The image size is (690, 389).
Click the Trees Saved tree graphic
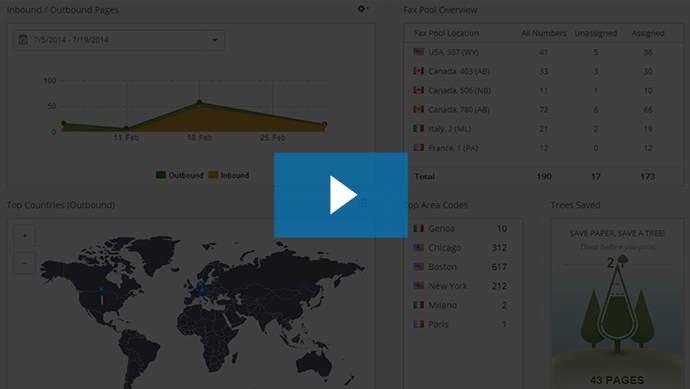(x=617, y=305)
